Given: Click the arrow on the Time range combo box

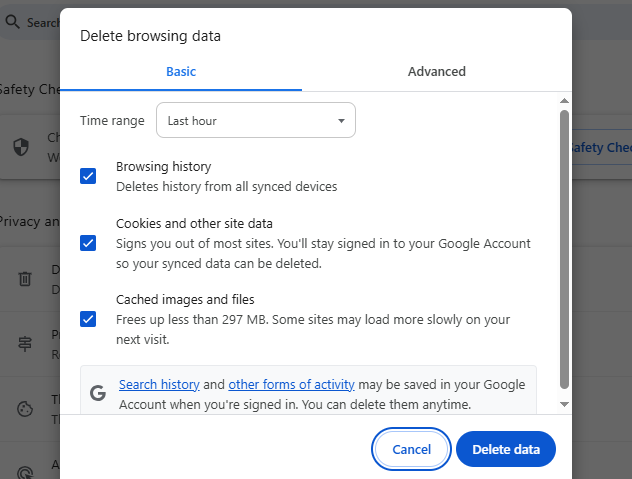Looking at the screenshot, I should [x=341, y=121].
